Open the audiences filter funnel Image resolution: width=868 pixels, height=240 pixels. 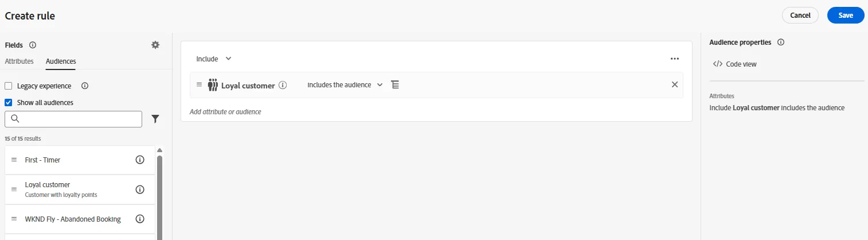point(155,119)
